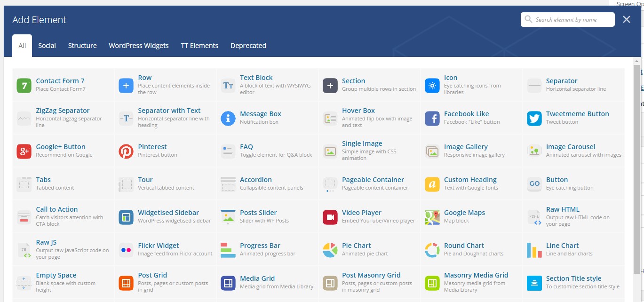
Task: Select the TT Elements tab
Action: click(199, 46)
